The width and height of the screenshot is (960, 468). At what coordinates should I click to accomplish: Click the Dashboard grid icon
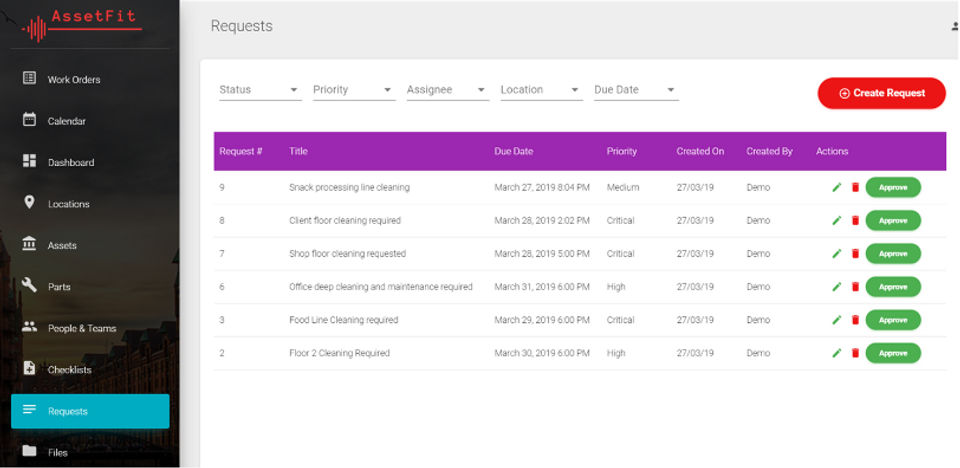[29, 160]
